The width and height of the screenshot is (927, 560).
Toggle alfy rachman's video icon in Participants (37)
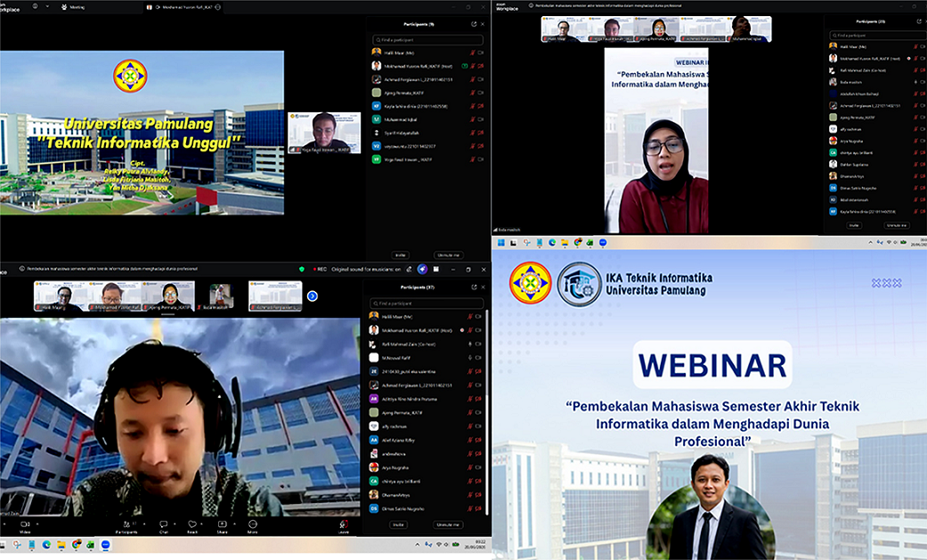tap(478, 426)
